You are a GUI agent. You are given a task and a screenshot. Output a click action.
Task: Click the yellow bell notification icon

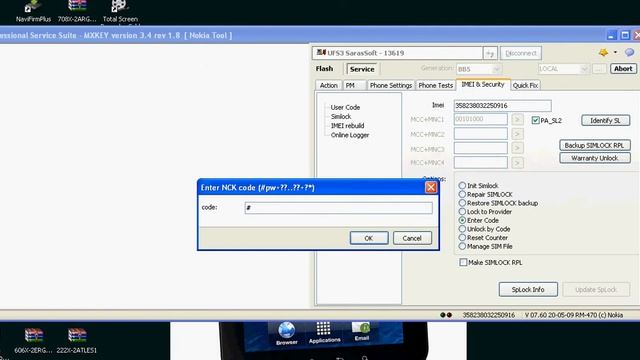coord(603,52)
